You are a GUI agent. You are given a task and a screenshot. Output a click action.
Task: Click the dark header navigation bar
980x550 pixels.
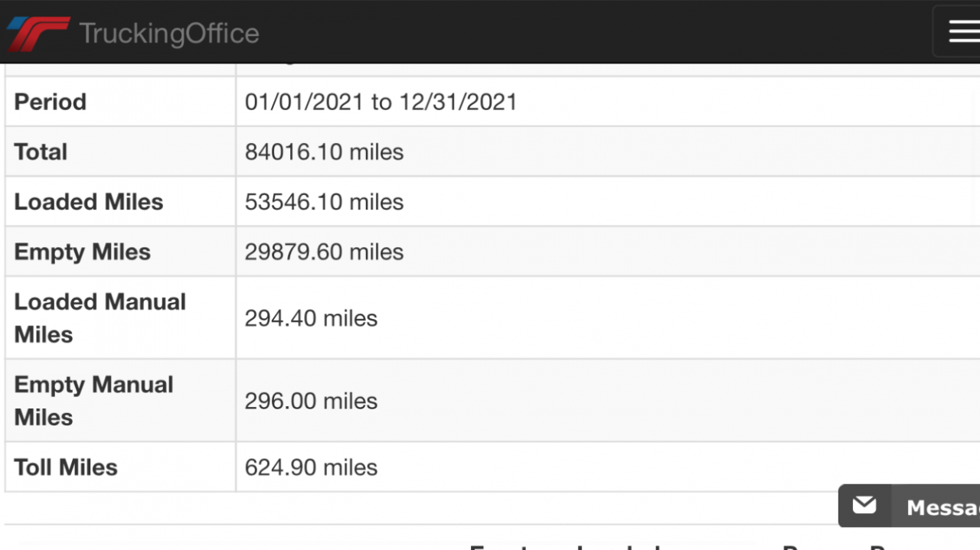click(582, 31)
